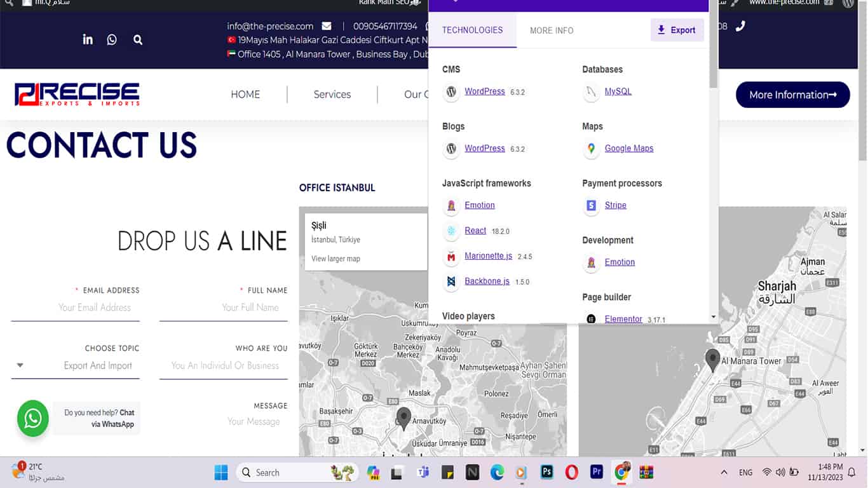Viewport: 868px width, 488px height.
Task: Open Opera browser from the taskbar
Action: point(571,472)
